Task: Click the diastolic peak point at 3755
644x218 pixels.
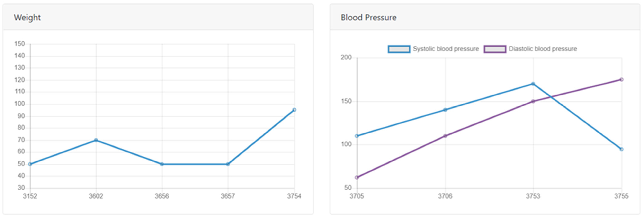Action: pos(621,80)
